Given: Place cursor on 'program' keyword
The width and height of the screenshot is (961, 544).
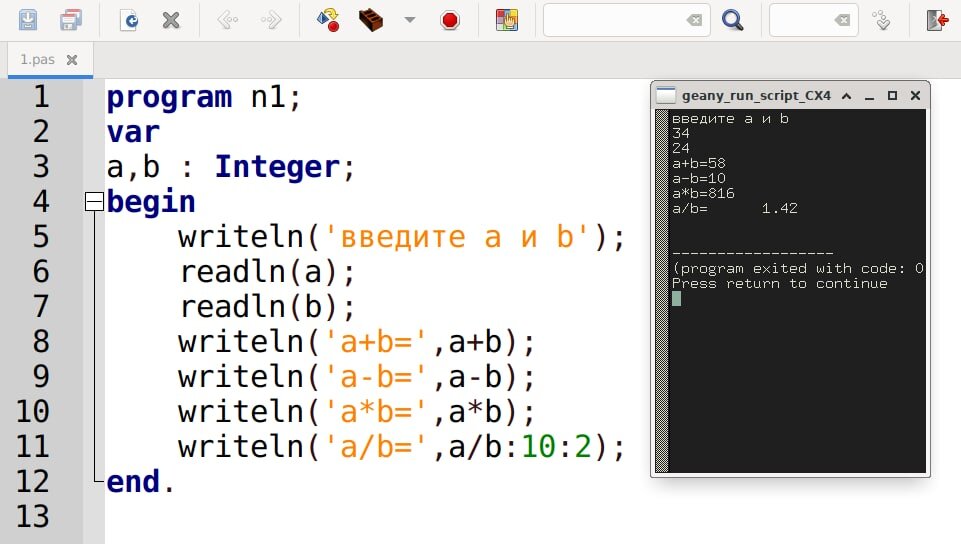Looking at the screenshot, I should [169, 97].
